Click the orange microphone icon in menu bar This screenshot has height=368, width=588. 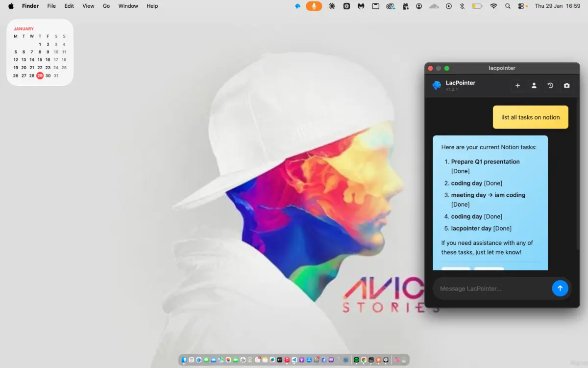coord(314,6)
